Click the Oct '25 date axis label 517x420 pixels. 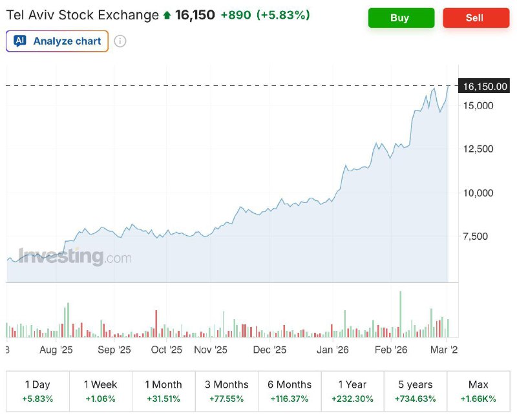click(x=166, y=350)
